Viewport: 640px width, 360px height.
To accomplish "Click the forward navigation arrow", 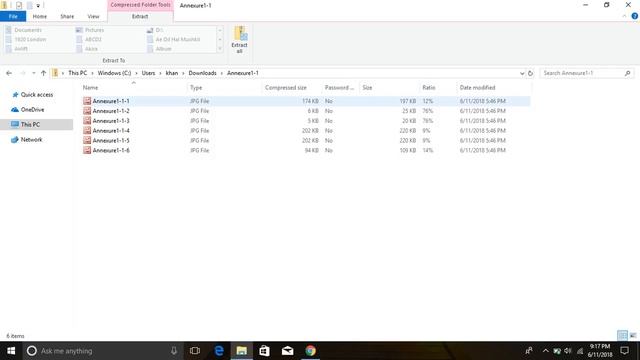I will [22, 73].
